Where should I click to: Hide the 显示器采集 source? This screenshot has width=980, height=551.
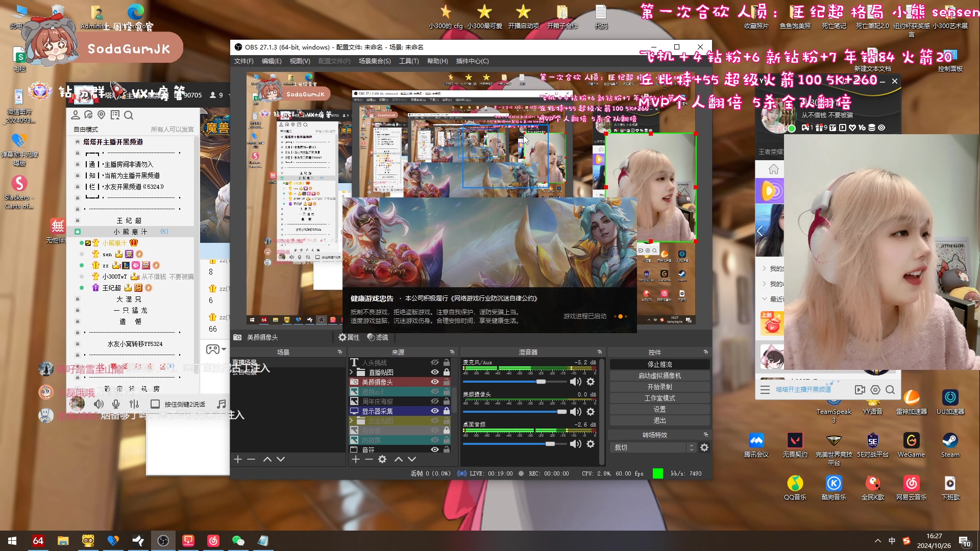tap(435, 411)
